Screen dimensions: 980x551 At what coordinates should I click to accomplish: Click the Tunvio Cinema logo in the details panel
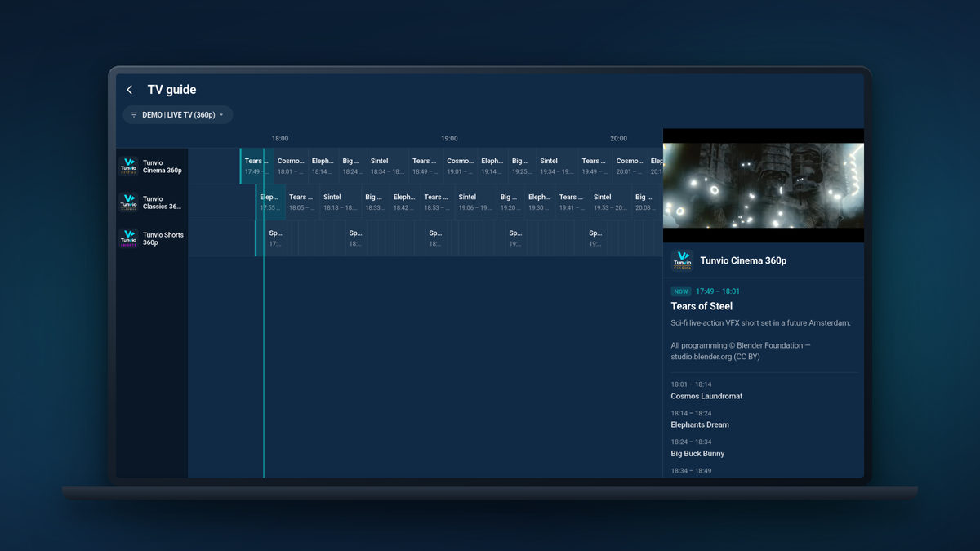(x=683, y=260)
